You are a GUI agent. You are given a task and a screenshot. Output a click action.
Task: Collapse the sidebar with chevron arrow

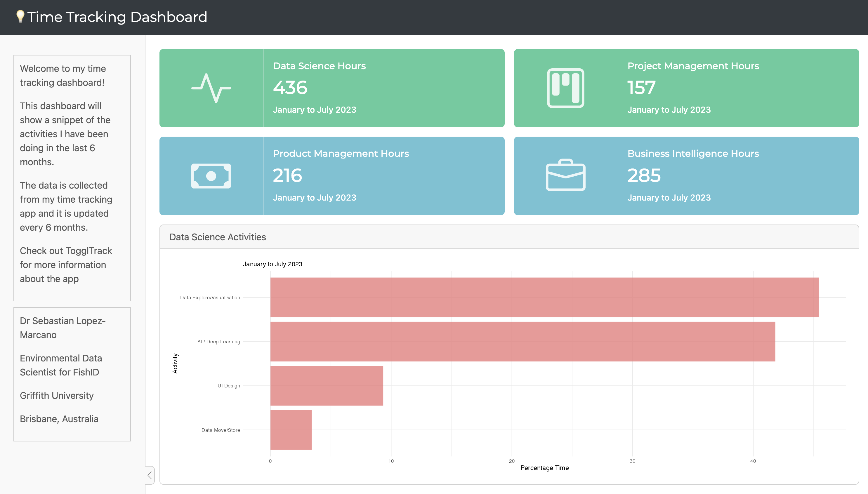click(150, 475)
